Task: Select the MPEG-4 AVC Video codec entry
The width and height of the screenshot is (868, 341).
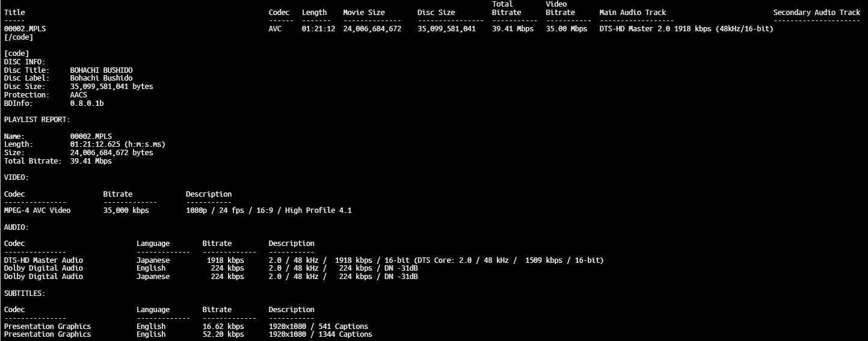Action: pyautogui.click(x=37, y=210)
